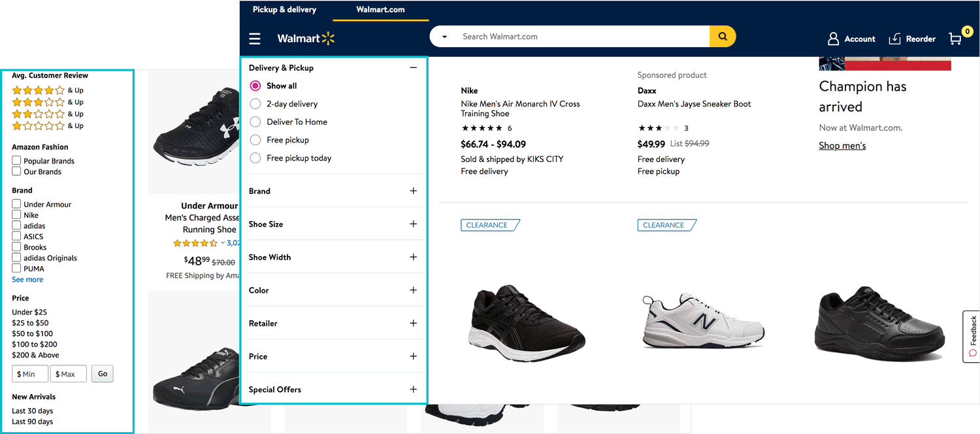Check the lowercase adidas brand checkbox

tap(16, 225)
